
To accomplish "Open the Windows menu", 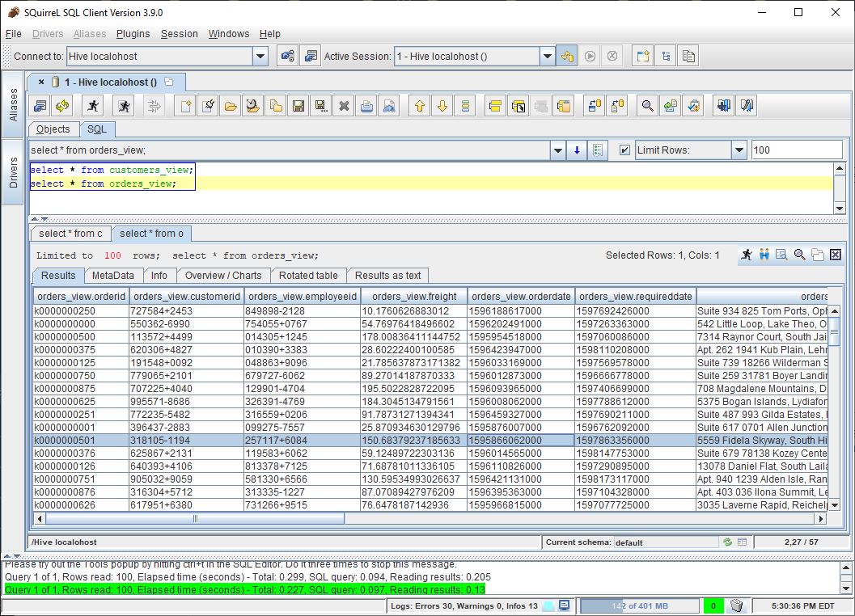I will pyautogui.click(x=229, y=34).
